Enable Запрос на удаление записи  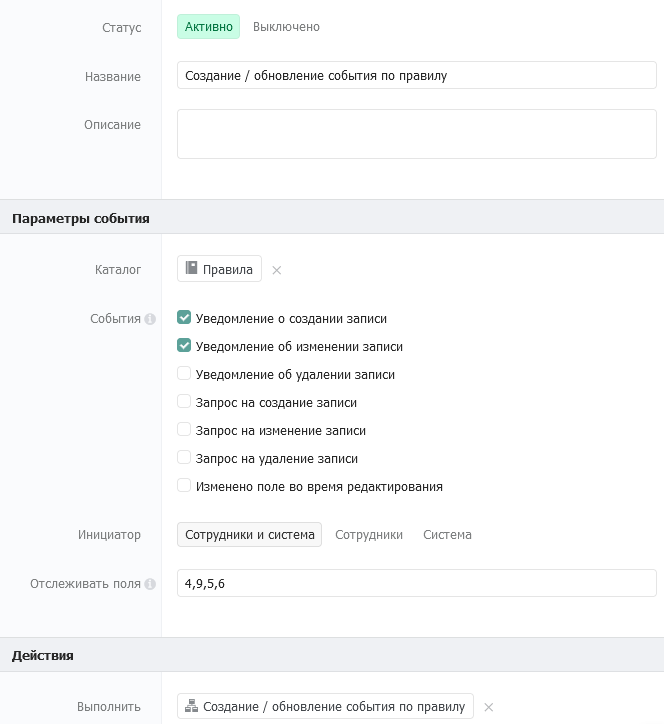point(184,458)
